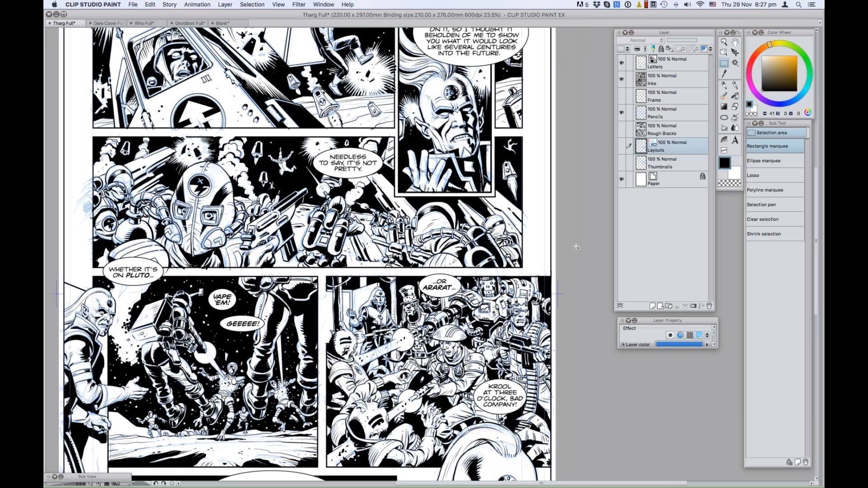868x488 pixels.
Task: Choose the Shrink selection sub tool
Action: (775, 234)
